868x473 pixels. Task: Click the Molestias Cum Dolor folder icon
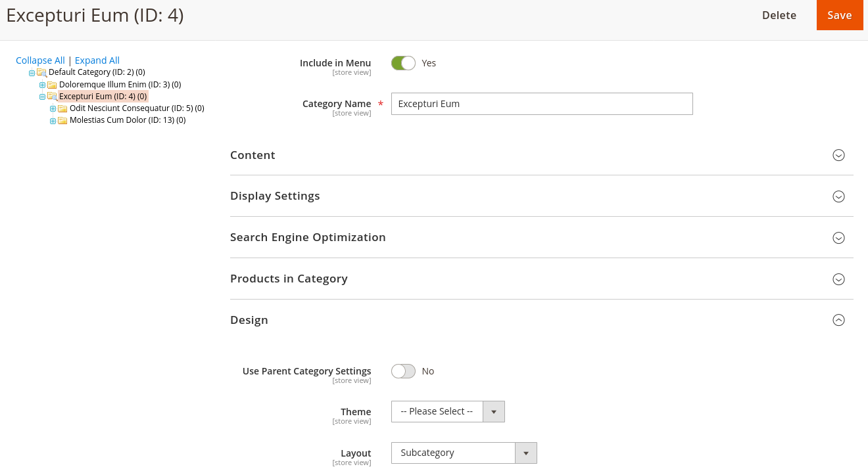click(x=62, y=120)
